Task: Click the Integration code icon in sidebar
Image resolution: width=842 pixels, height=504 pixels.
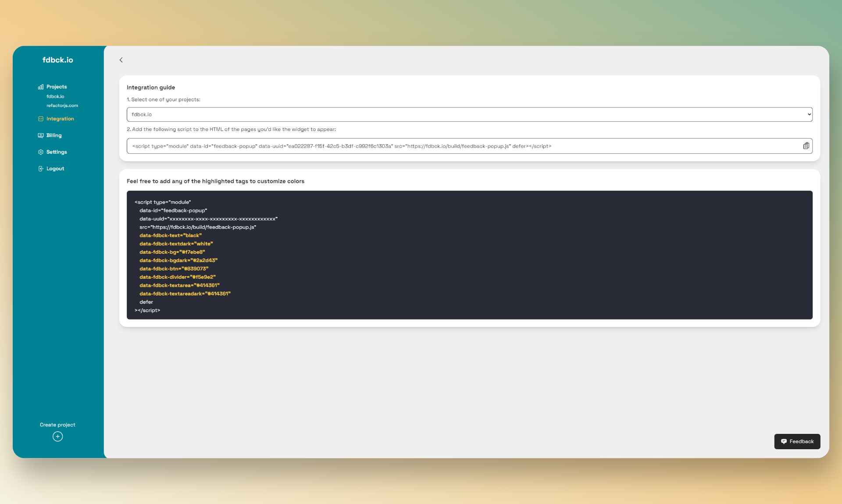Action: click(41, 119)
